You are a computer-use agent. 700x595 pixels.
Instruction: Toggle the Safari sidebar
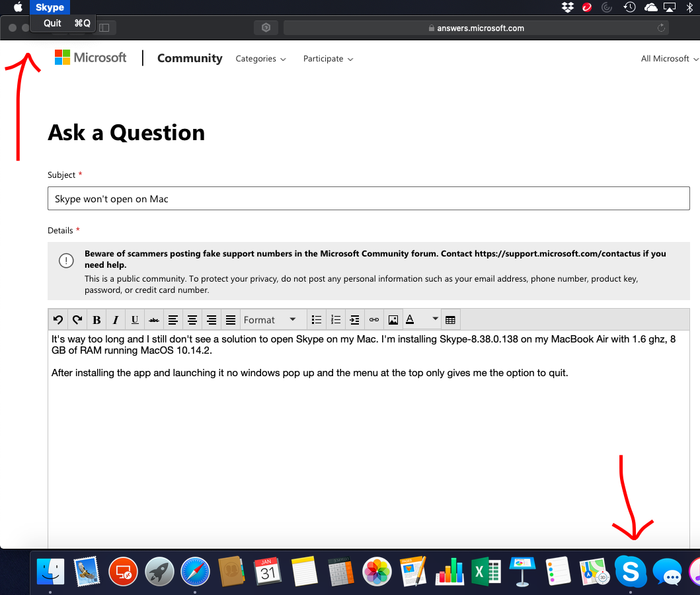104,28
